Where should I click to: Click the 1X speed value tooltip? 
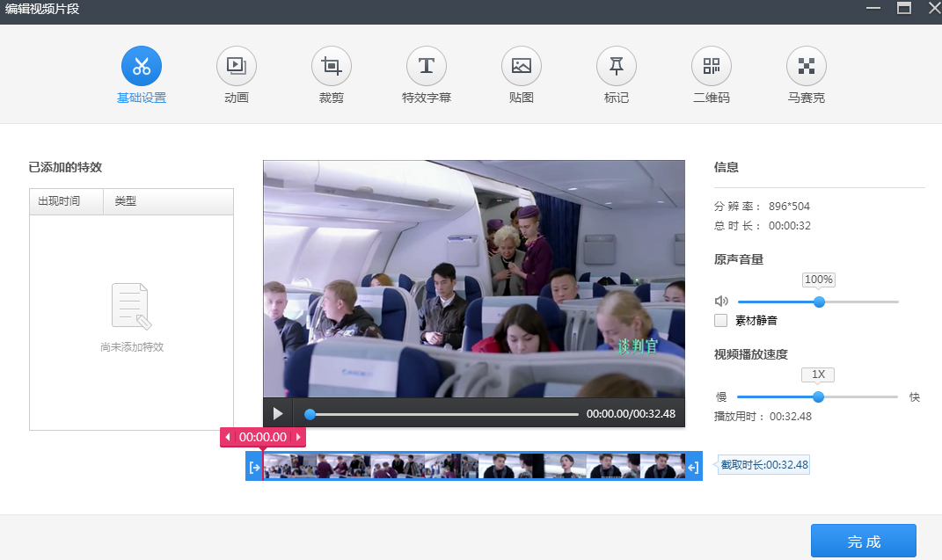pos(818,375)
